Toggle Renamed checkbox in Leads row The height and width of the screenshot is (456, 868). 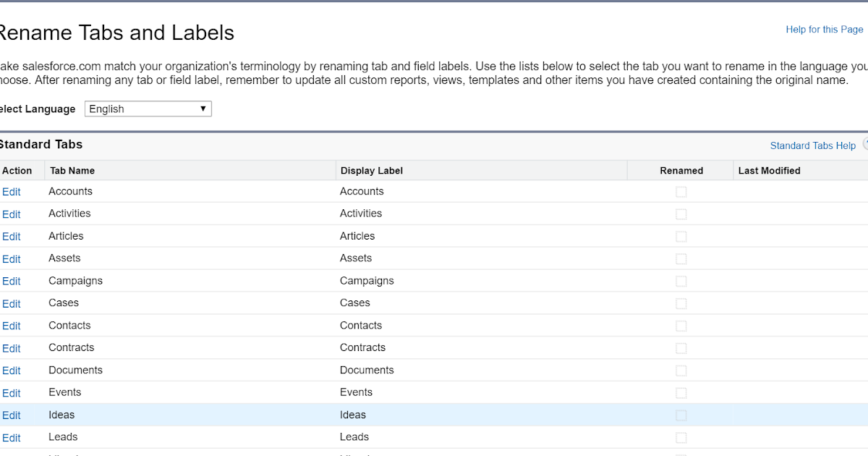681,438
